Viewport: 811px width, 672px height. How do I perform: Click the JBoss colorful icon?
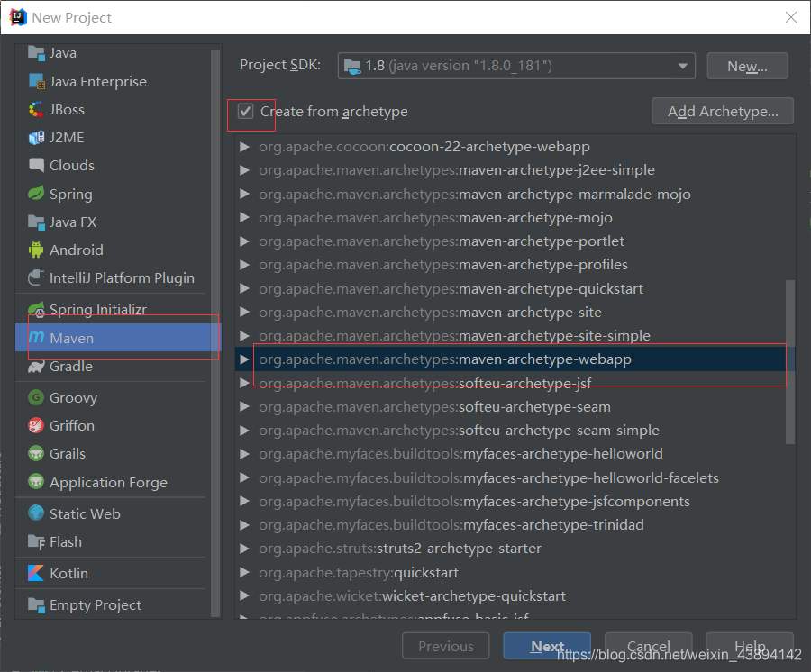click(x=36, y=109)
